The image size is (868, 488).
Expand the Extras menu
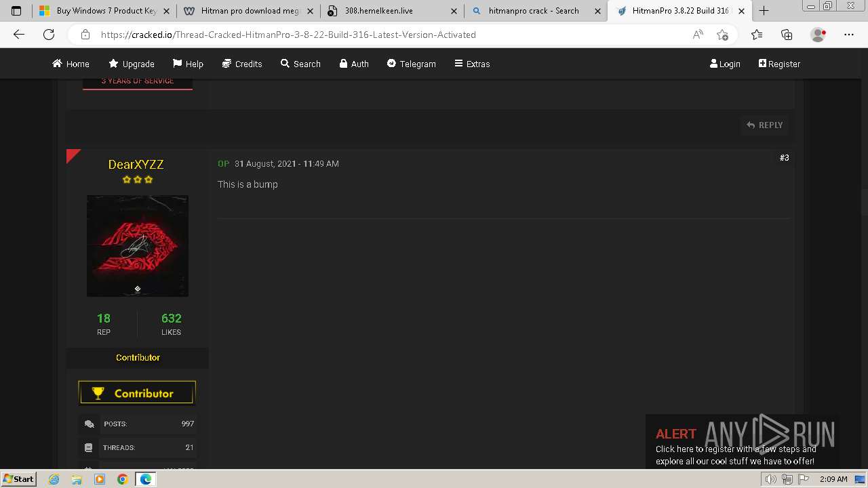pyautogui.click(x=472, y=64)
